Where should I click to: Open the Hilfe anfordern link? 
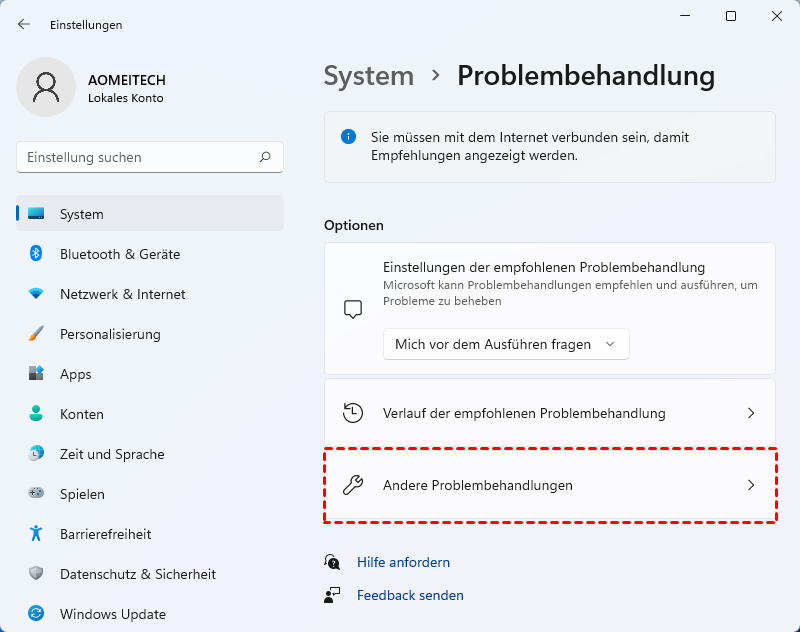tap(403, 562)
